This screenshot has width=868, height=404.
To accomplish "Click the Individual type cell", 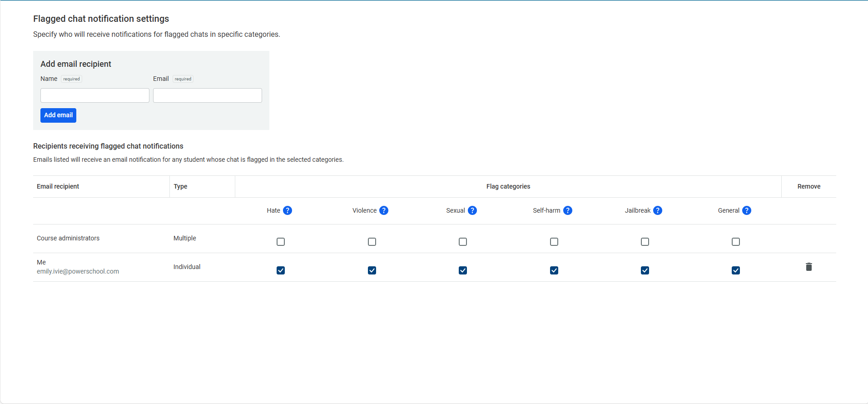I will [x=187, y=267].
